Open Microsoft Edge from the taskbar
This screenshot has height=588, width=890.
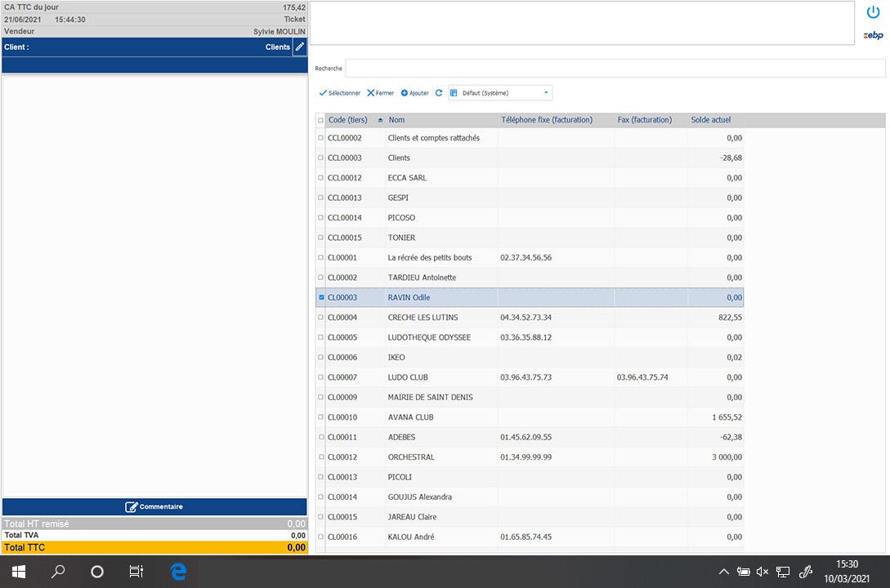(178, 572)
